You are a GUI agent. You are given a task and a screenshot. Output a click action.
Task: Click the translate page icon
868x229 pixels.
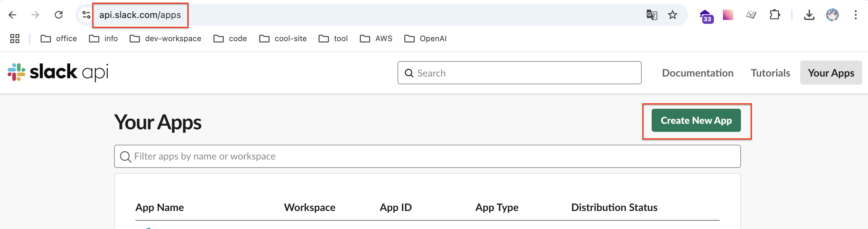pos(651,15)
